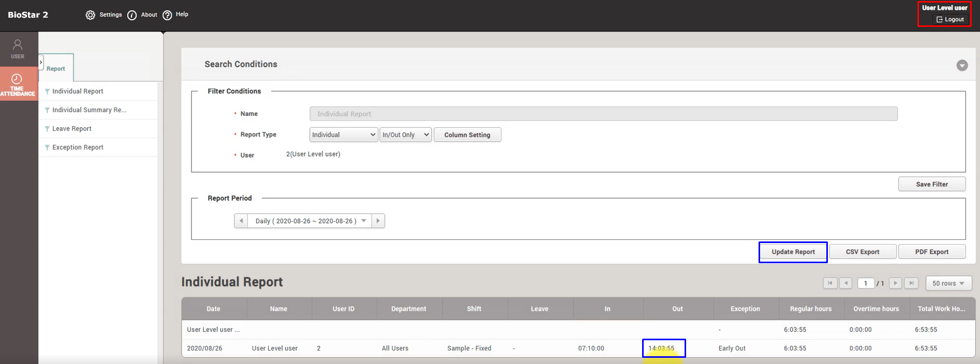Open Leave Report in sidebar
The image size is (980, 364).
click(x=72, y=129)
